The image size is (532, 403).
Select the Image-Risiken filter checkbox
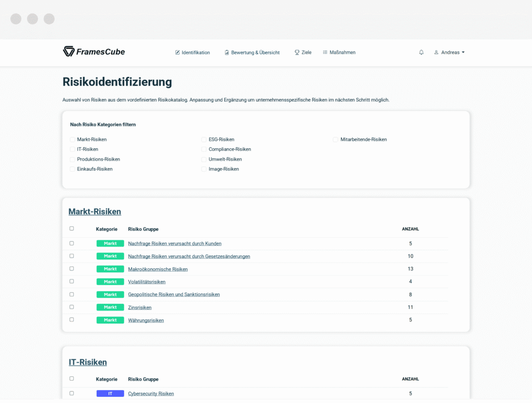point(204,169)
